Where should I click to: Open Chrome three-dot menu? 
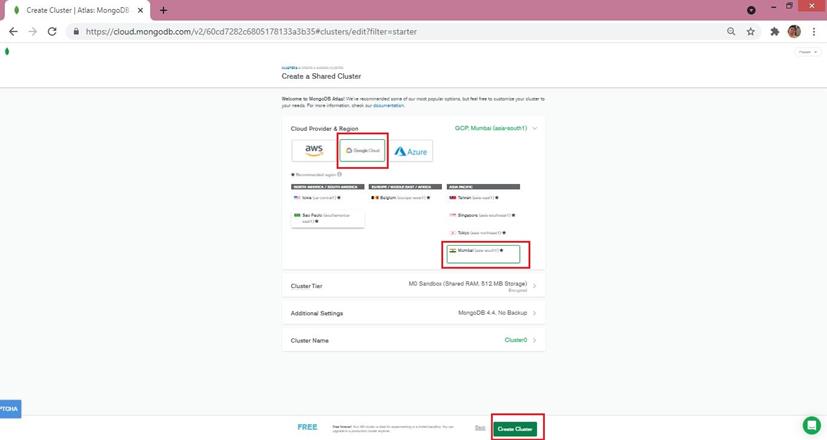coord(814,32)
